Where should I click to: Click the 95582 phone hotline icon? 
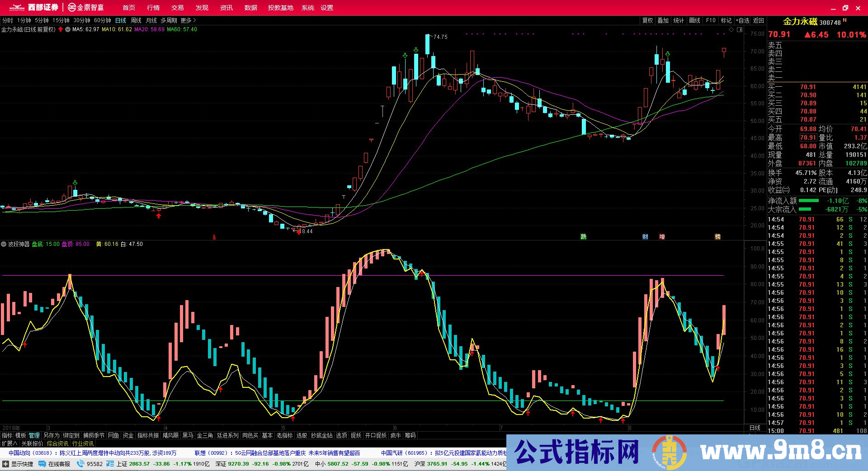point(80,464)
